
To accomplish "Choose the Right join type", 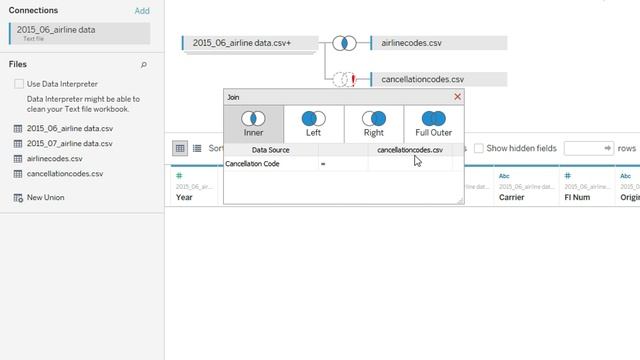I will pos(373,124).
